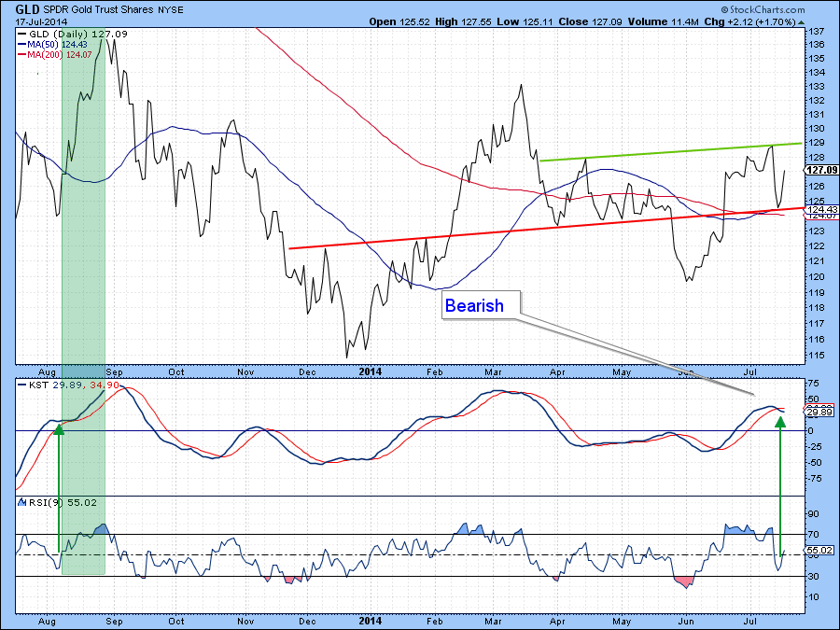Click the 17-Jul-2014 chart date
The width and height of the screenshot is (840, 630).
tap(41, 22)
